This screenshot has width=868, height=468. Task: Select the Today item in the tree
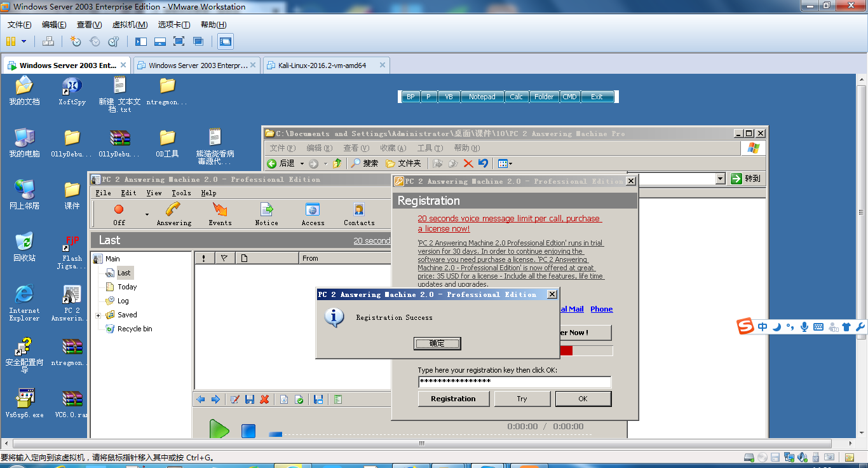pyautogui.click(x=127, y=287)
